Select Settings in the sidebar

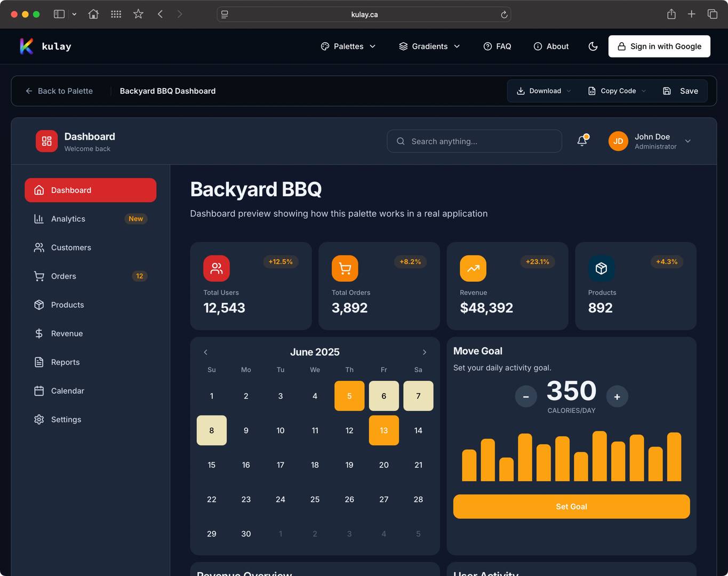pyautogui.click(x=66, y=420)
